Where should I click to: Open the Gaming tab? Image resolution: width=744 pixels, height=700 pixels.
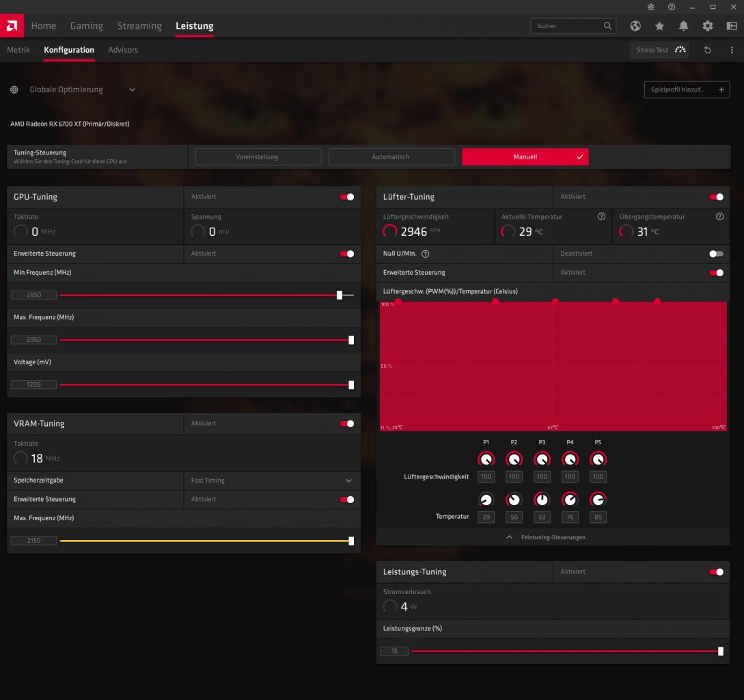tap(86, 26)
